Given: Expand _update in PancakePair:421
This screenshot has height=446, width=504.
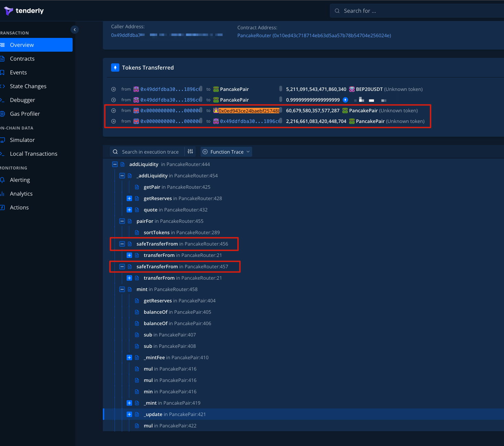Looking at the screenshot, I should click(x=129, y=414).
